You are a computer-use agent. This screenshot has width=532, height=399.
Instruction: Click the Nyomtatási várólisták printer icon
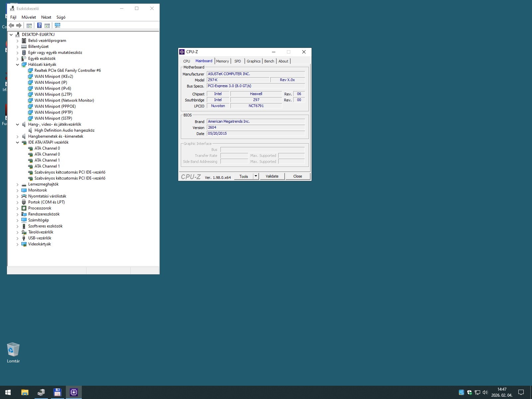tap(24, 196)
